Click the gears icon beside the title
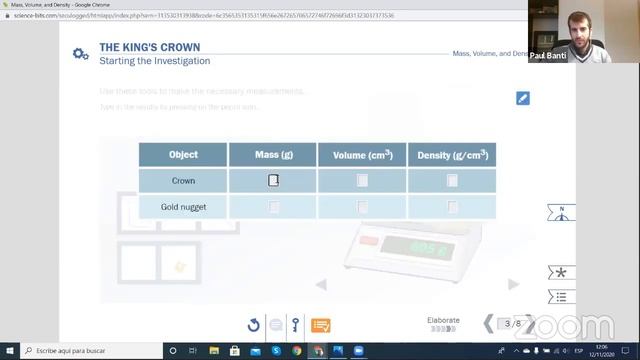This screenshot has height=360, width=640. point(80,54)
